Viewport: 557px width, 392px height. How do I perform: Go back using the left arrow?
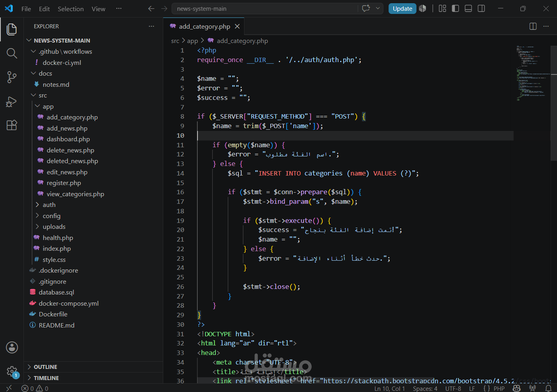tap(151, 8)
